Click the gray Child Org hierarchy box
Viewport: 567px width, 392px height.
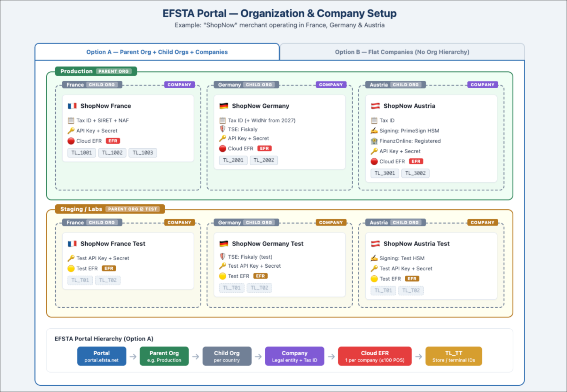coord(227,356)
